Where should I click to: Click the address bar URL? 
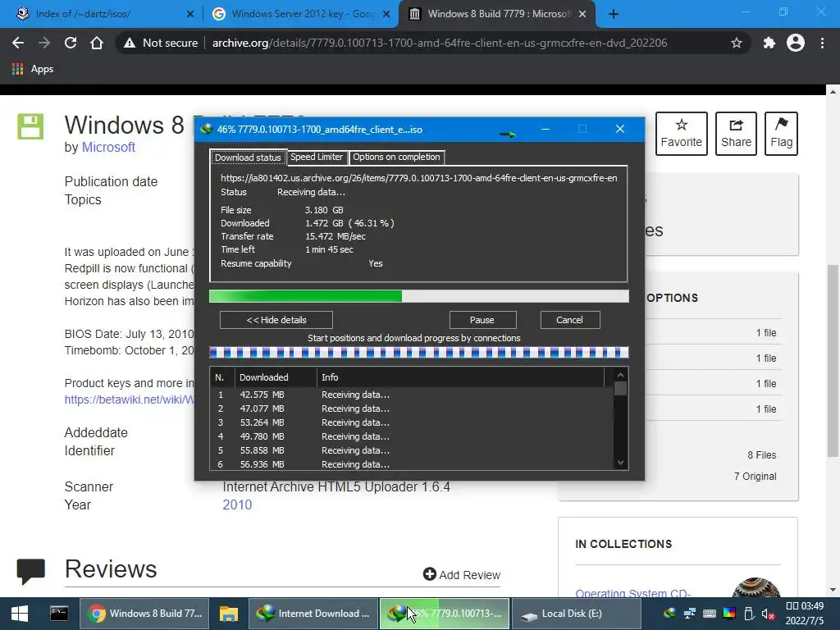pyautogui.click(x=440, y=43)
